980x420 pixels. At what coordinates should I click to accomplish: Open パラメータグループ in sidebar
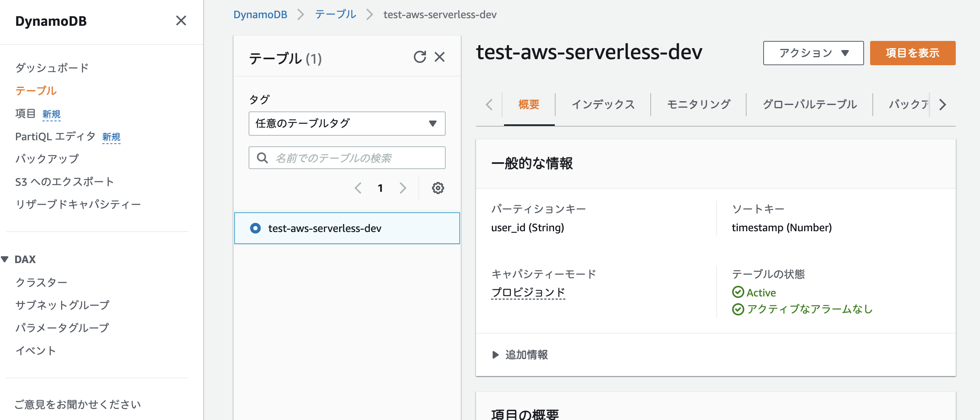[63, 328]
